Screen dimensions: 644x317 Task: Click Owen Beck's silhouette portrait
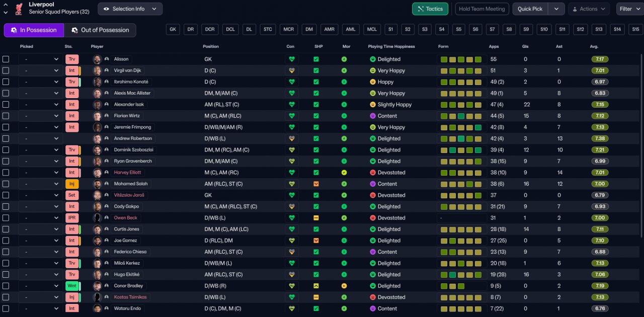(x=97, y=218)
